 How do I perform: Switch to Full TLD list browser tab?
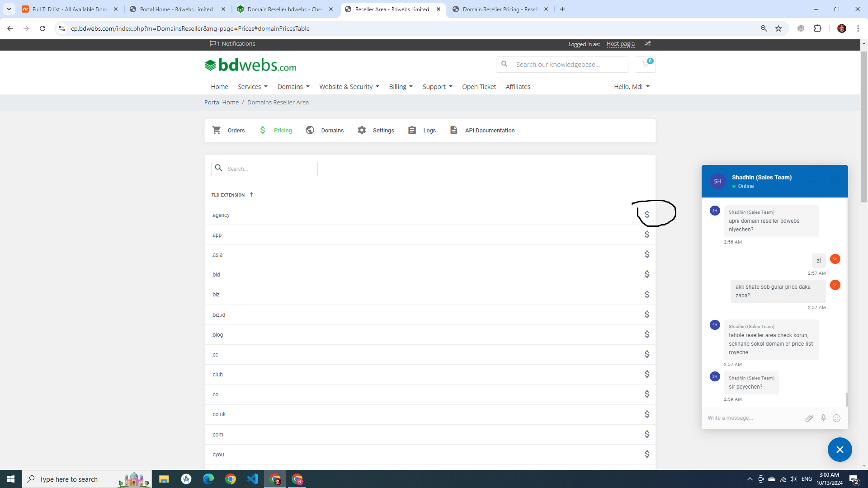(x=70, y=9)
